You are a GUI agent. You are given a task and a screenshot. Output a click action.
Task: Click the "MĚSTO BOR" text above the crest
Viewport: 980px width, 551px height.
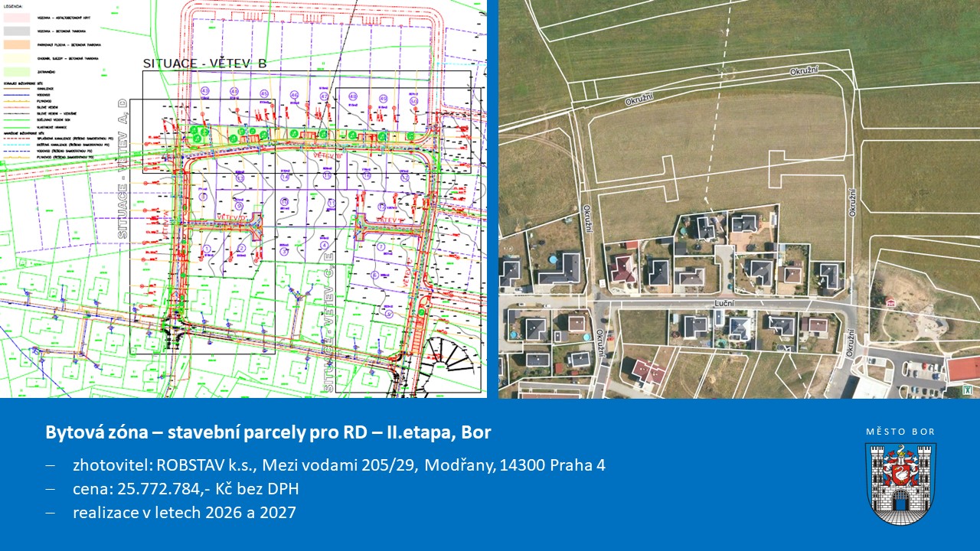900,432
